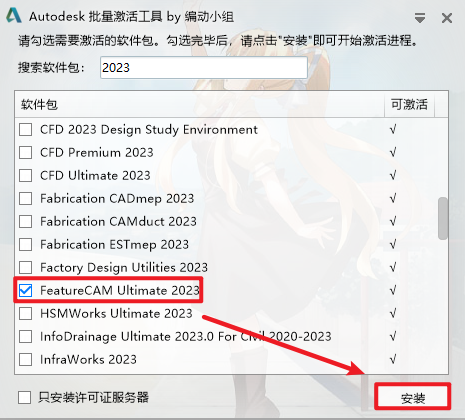Select CFD 2023 Design Study Environment text
Image resolution: width=465 pixels, height=420 pixels.
pos(149,130)
